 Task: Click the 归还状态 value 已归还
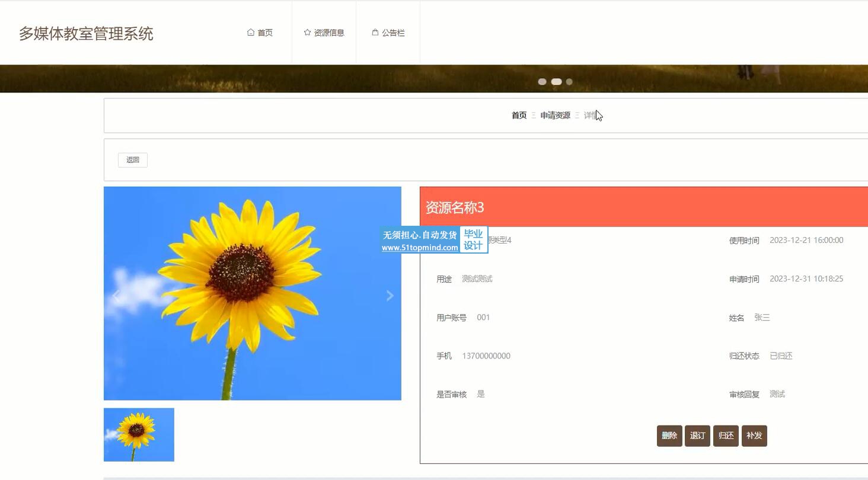click(781, 356)
